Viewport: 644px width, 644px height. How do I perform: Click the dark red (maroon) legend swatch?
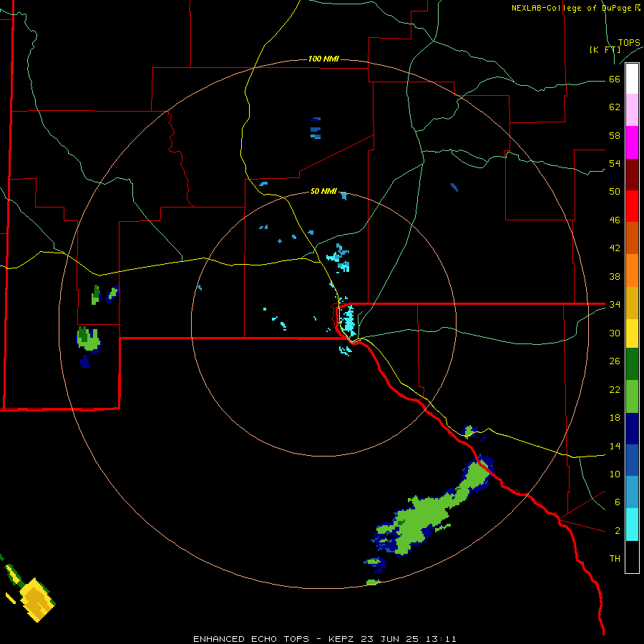[632, 175]
